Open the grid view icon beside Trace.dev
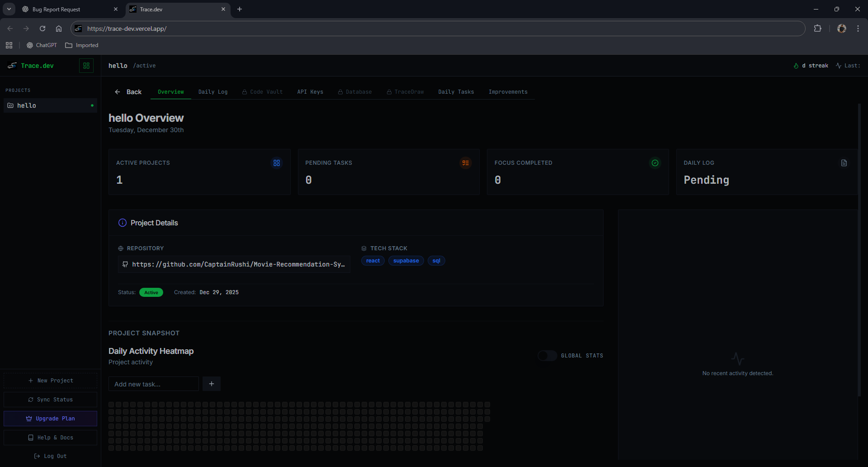The height and width of the screenshot is (467, 868). click(x=86, y=66)
